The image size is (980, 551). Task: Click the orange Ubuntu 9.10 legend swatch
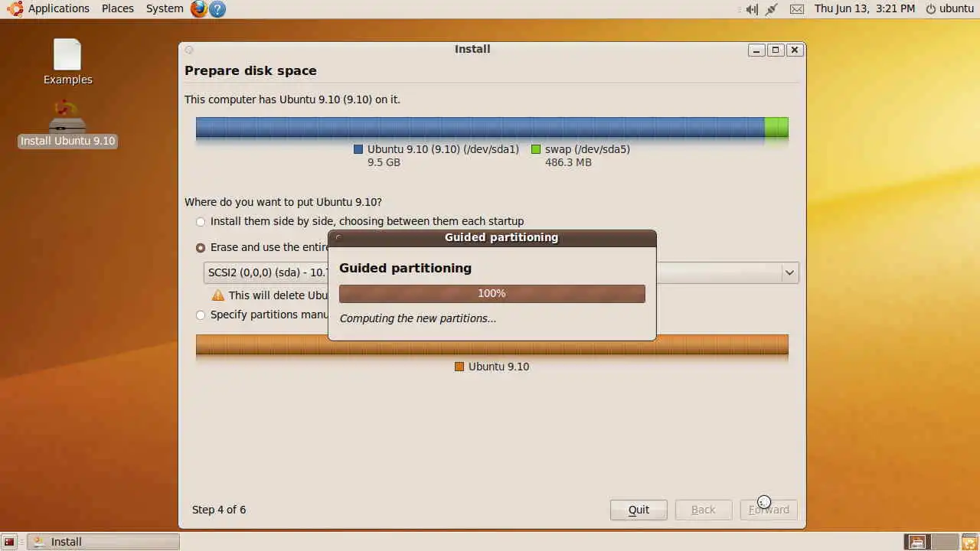click(459, 367)
